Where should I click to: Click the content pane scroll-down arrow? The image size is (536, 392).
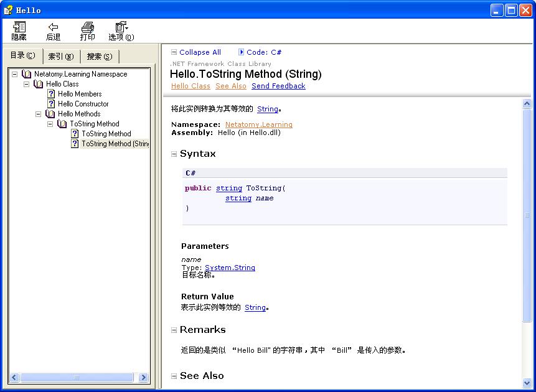coord(527,383)
